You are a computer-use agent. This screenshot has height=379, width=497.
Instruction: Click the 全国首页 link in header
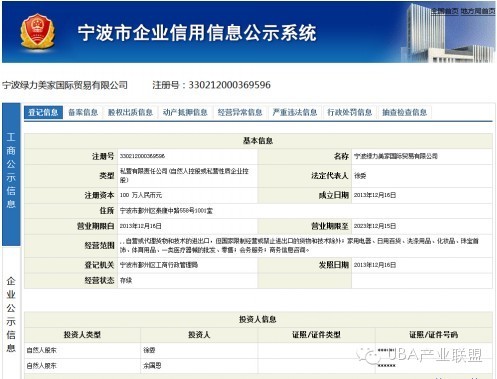pyautogui.click(x=445, y=11)
